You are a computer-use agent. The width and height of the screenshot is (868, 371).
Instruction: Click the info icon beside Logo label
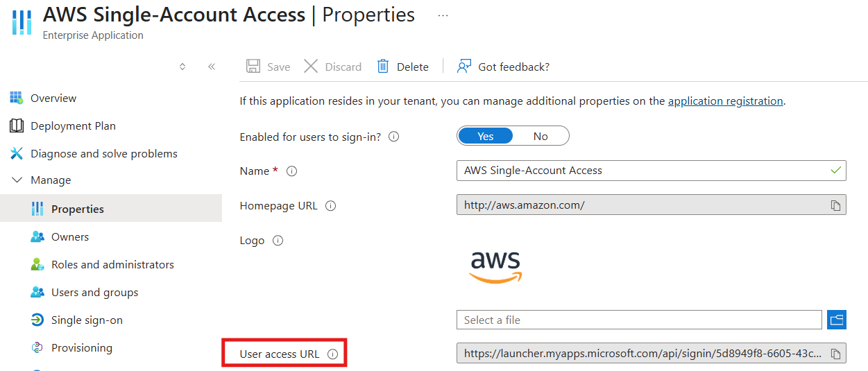pos(278,241)
